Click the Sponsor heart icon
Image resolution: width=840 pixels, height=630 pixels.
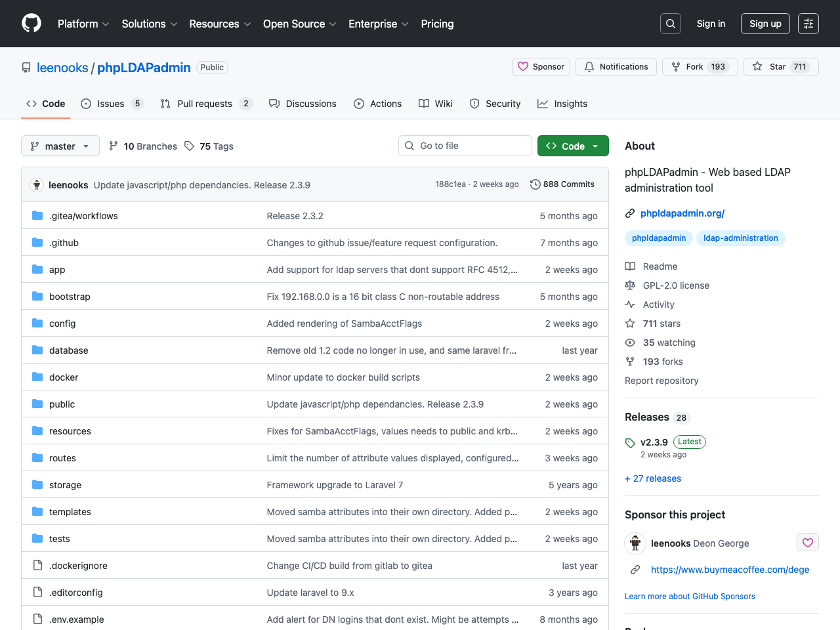click(x=523, y=66)
